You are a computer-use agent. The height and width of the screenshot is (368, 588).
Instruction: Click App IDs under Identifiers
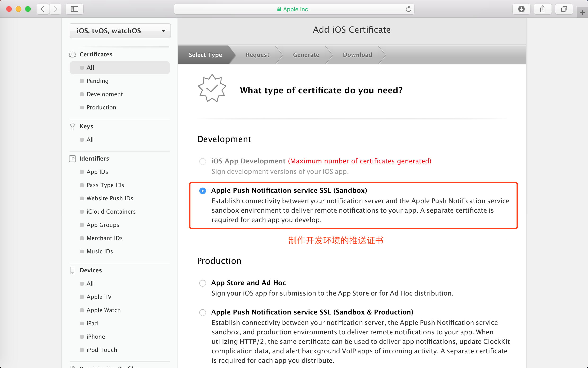97,172
